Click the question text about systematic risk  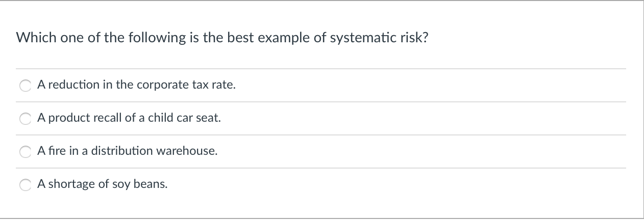click(222, 39)
